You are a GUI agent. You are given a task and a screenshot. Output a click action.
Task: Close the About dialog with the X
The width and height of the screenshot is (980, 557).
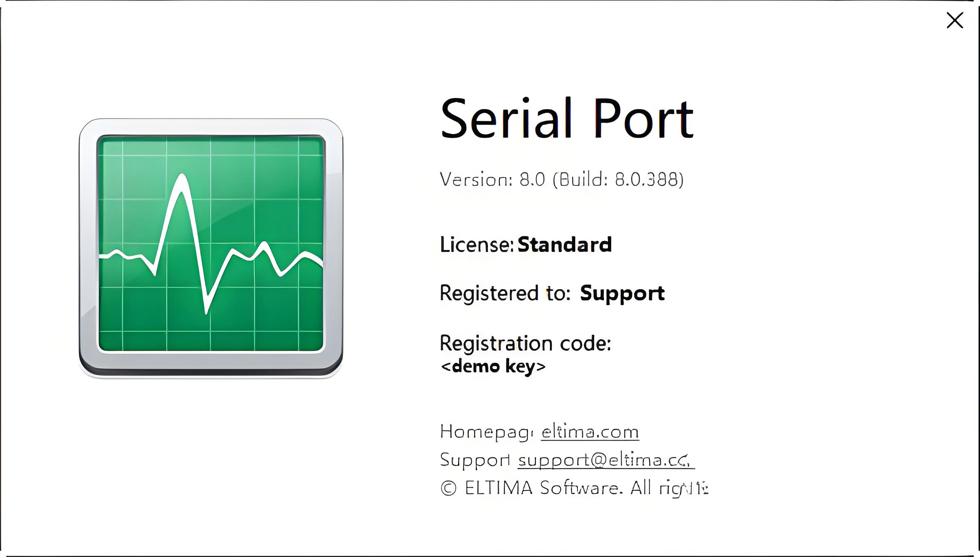pos(954,20)
